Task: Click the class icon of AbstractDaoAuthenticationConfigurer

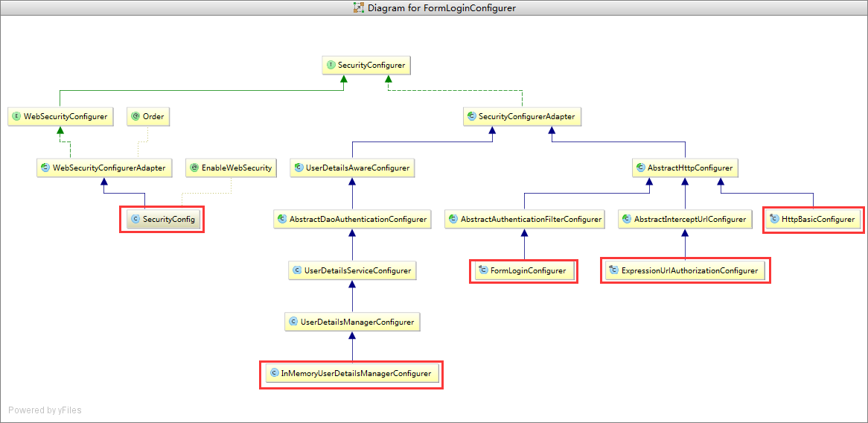Action: [282, 219]
